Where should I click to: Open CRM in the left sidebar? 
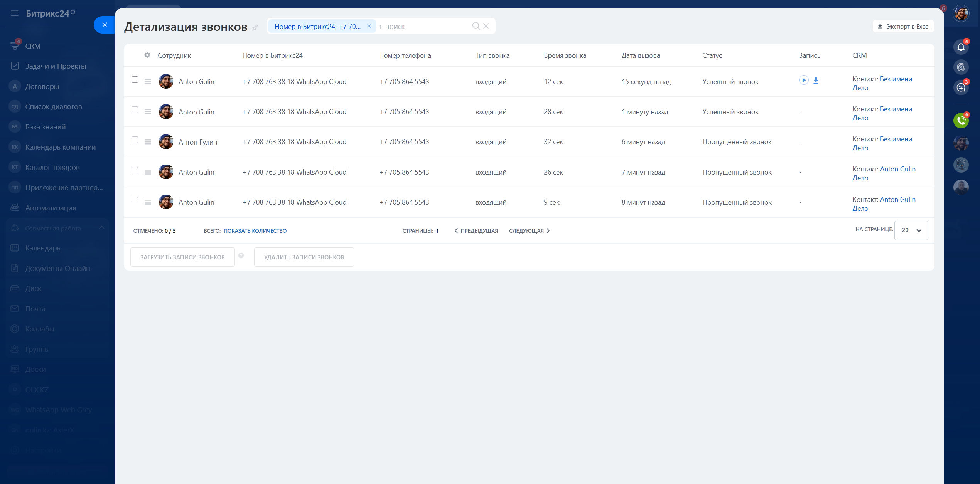[33, 46]
